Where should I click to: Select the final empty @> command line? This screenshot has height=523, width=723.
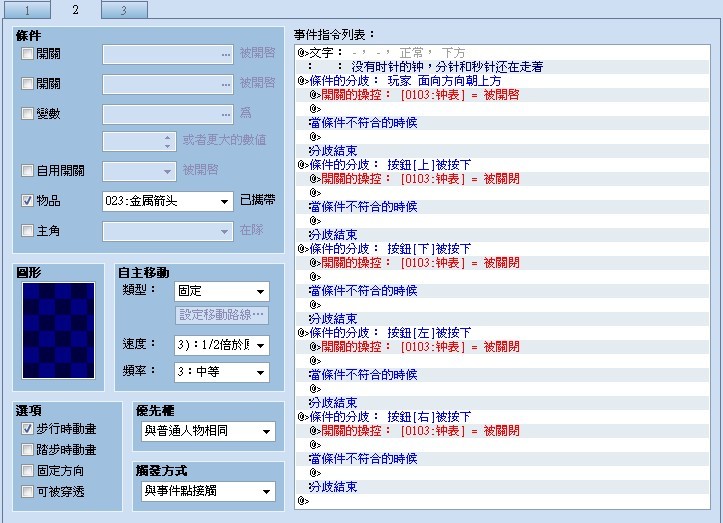[x=503, y=500]
